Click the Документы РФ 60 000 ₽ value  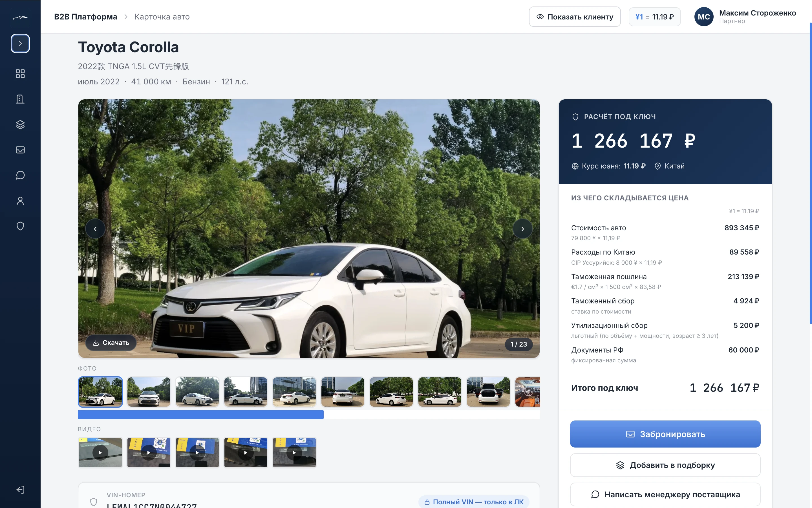coord(743,350)
